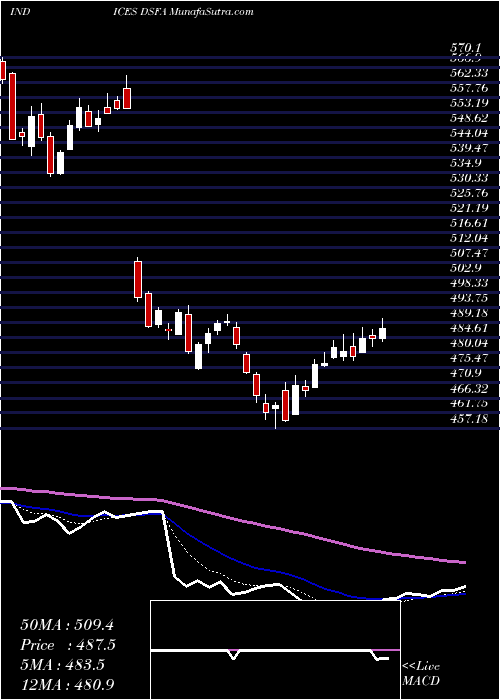This screenshot has height=700, width=500.
Task: Click the 562.33 price axis label
Action: click(469, 73)
